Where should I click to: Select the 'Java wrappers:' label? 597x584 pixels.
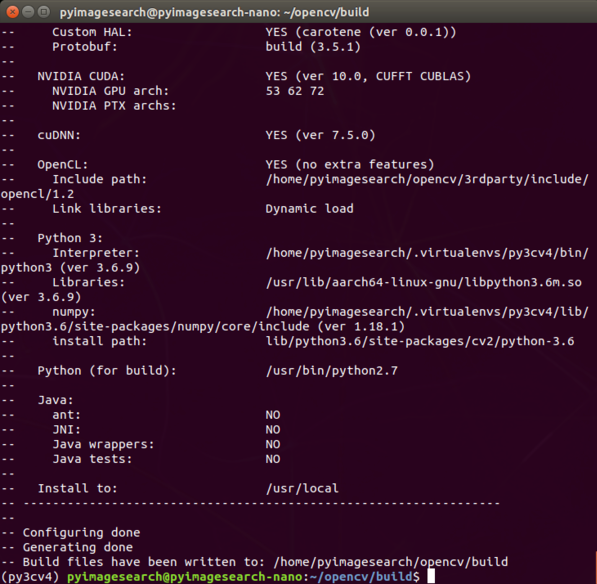pos(103,444)
